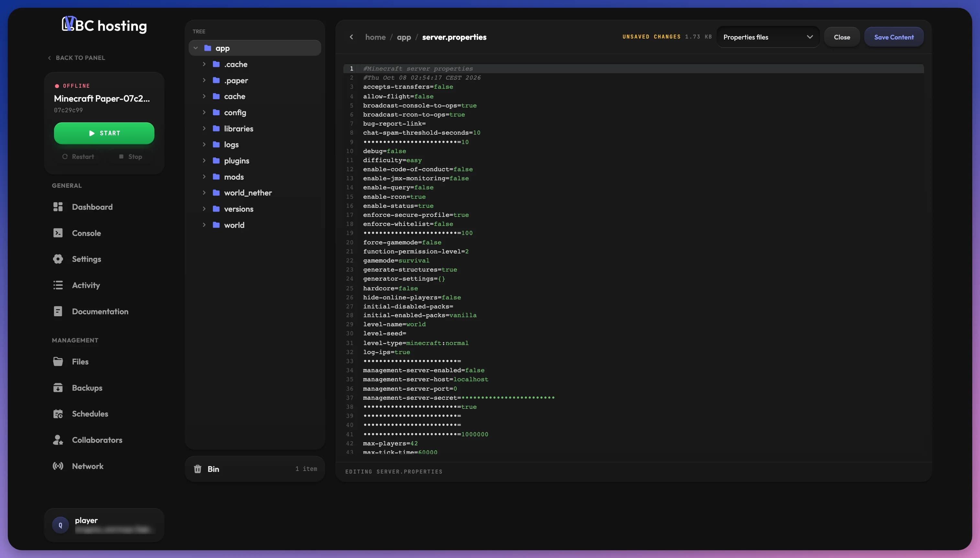Image resolution: width=980 pixels, height=558 pixels.
Task: Click the Dashboard grid icon
Action: tap(58, 207)
